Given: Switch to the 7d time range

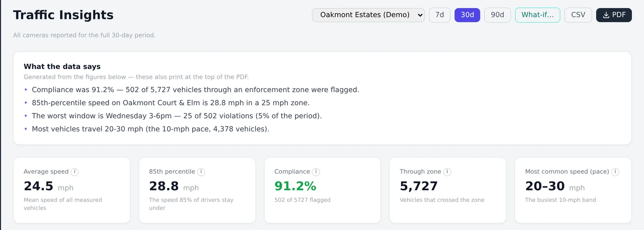Looking at the screenshot, I should coord(440,15).
